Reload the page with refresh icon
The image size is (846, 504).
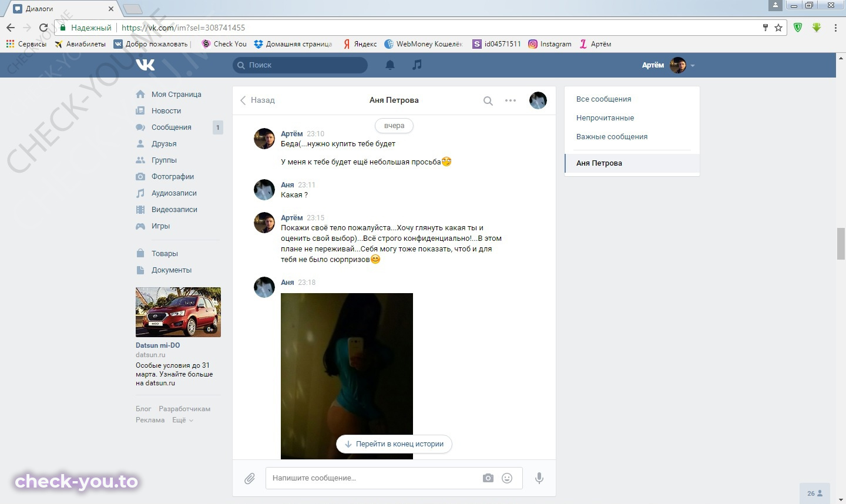pos(43,28)
